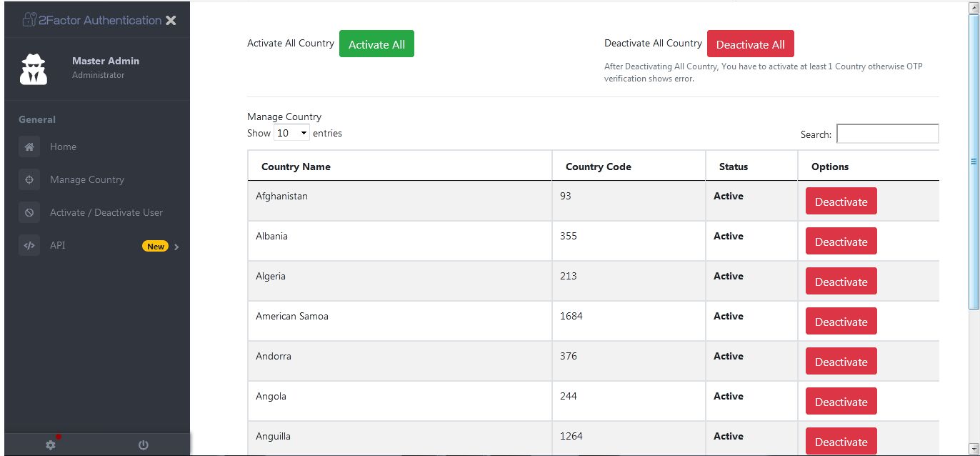Click the power logout icon
This screenshot has width=980, height=456.
coord(144,445)
